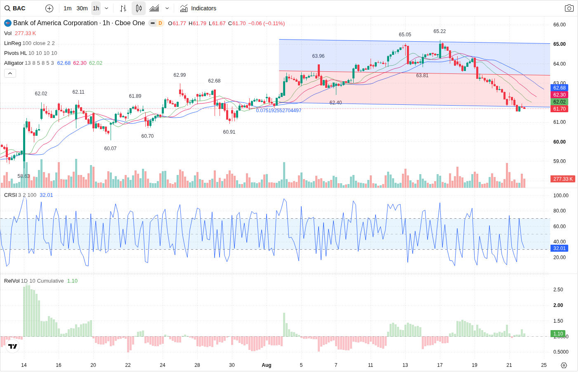Screen dimensions: 586x392
Task: Open the BAC symbol search
Action: point(15,8)
